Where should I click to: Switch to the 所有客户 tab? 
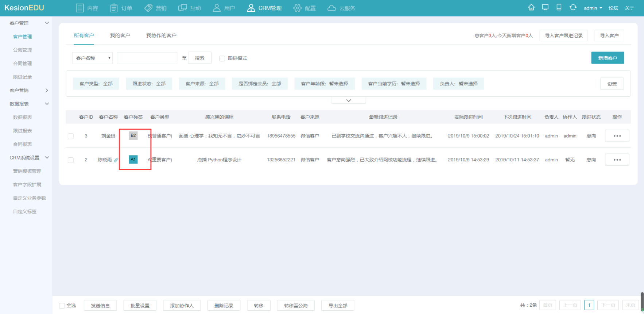84,35
